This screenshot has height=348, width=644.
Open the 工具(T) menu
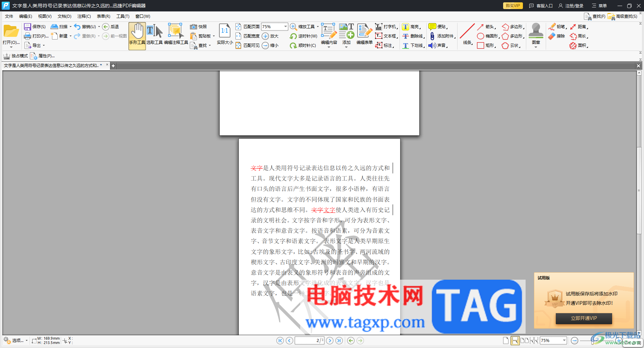tap(123, 16)
